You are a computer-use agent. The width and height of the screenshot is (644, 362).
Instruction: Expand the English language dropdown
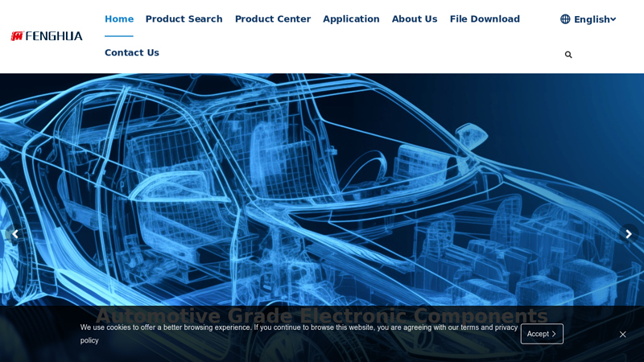coord(595,19)
